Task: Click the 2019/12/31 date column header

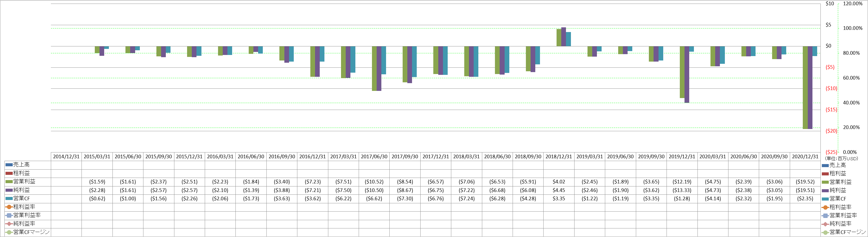Action: [x=682, y=157]
